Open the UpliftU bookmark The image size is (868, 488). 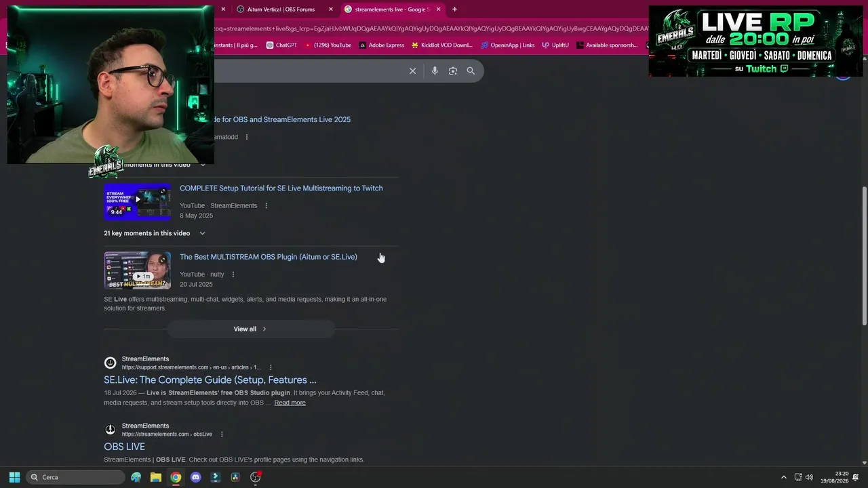click(x=555, y=45)
